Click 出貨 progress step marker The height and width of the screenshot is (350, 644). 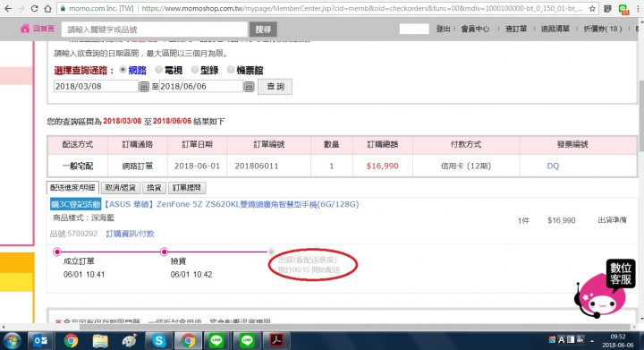coord(271,252)
